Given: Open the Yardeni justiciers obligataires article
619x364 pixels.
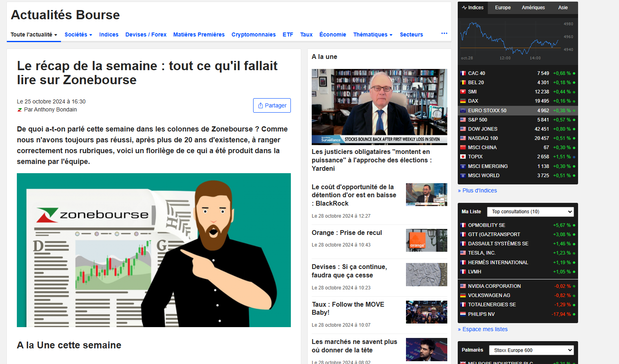Looking at the screenshot, I should pyautogui.click(x=371, y=160).
